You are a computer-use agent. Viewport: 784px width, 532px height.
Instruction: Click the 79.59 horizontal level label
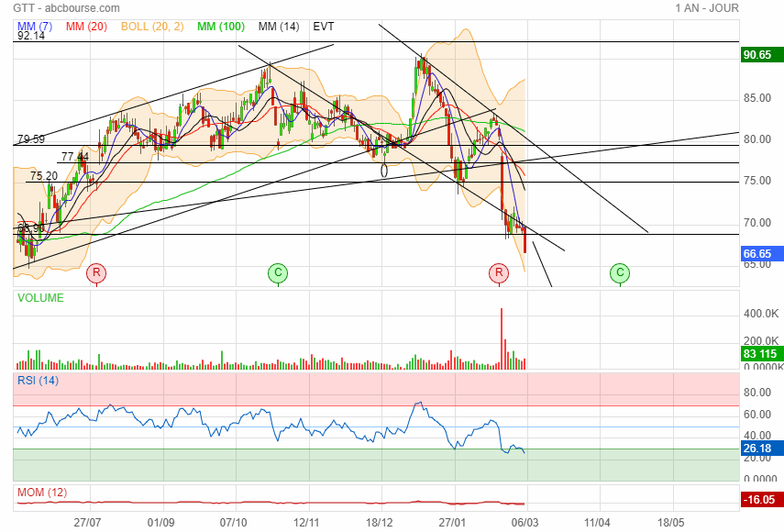[x=31, y=139]
